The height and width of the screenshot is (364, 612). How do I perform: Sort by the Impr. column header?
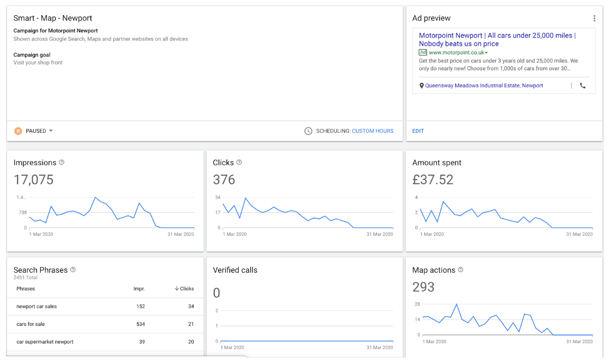(139, 288)
